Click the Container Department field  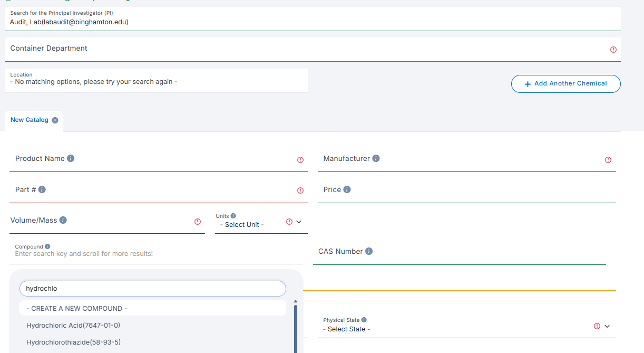coord(313,49)
